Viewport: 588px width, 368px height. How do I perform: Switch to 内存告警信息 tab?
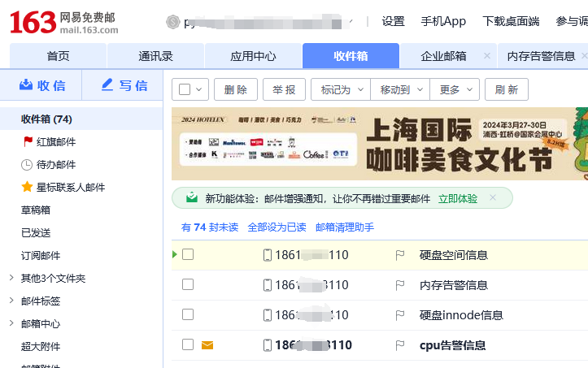click(541, 56)
